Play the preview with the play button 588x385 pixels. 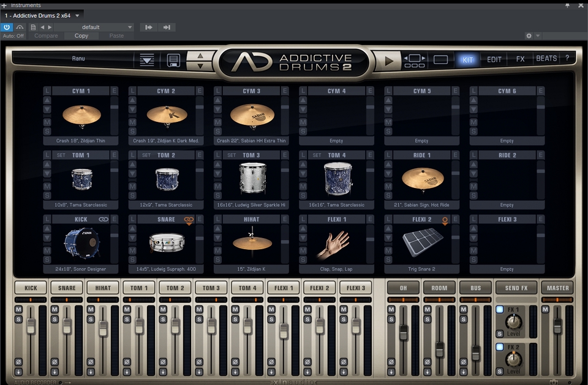[x=388, y=61]
